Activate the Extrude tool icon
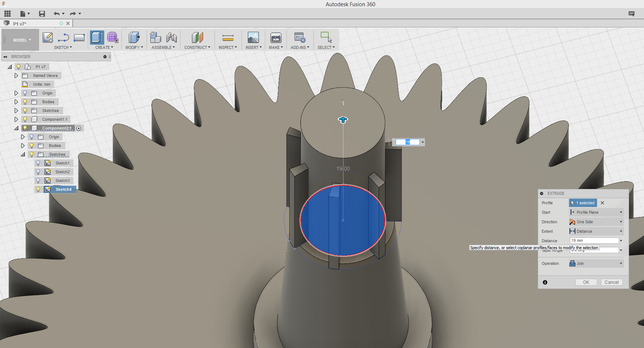This screenshot has height=348, width=644. click(97, 38)
